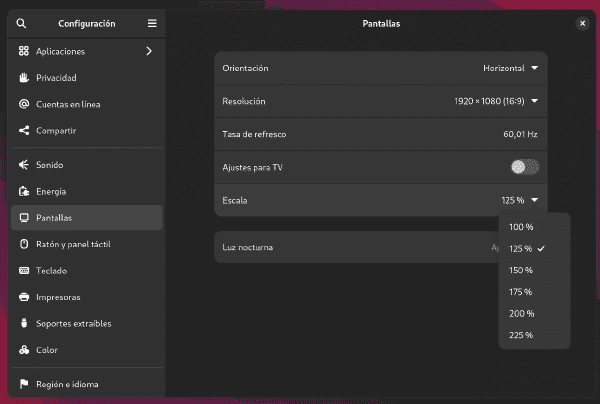Select the Pantallas label in sidebar

click(54, 218)
